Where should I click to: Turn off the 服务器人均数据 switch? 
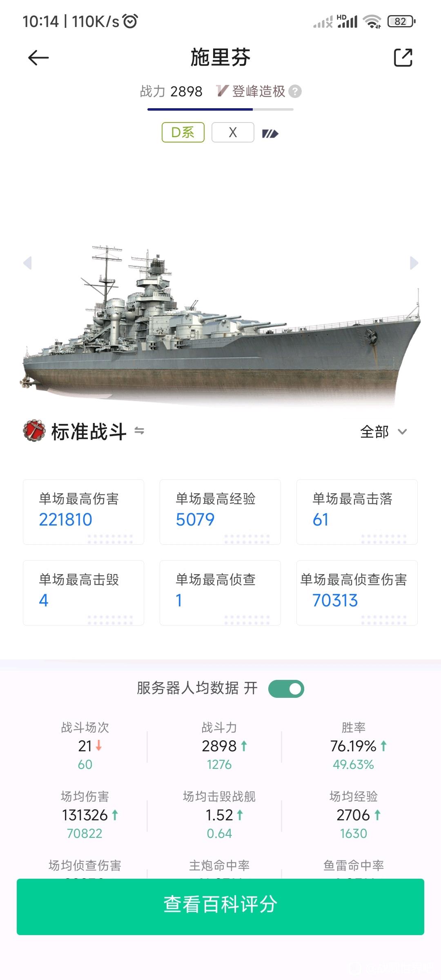point(286,689)
